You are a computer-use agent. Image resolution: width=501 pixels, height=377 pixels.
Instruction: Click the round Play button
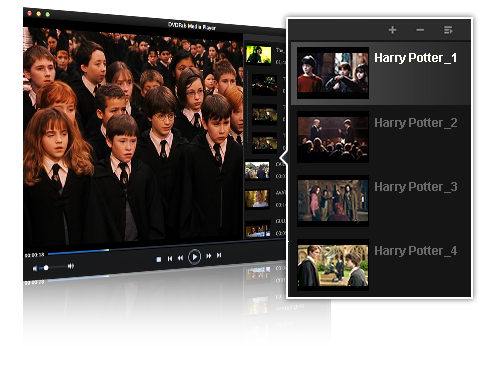[x=195, y=257]
